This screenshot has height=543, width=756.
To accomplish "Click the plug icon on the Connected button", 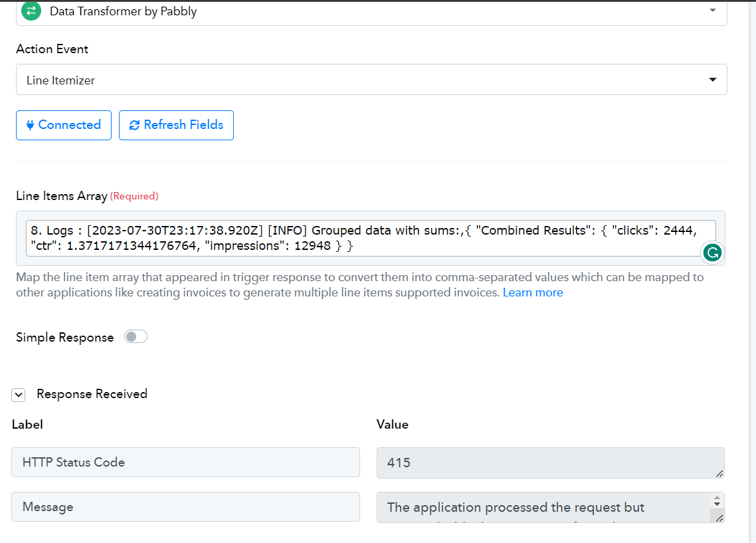I will [30, 125].
